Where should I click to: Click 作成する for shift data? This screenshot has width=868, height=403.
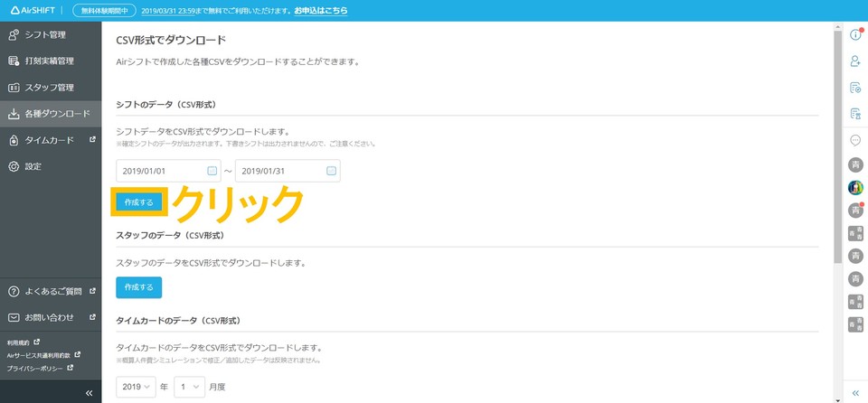(138, 202)
